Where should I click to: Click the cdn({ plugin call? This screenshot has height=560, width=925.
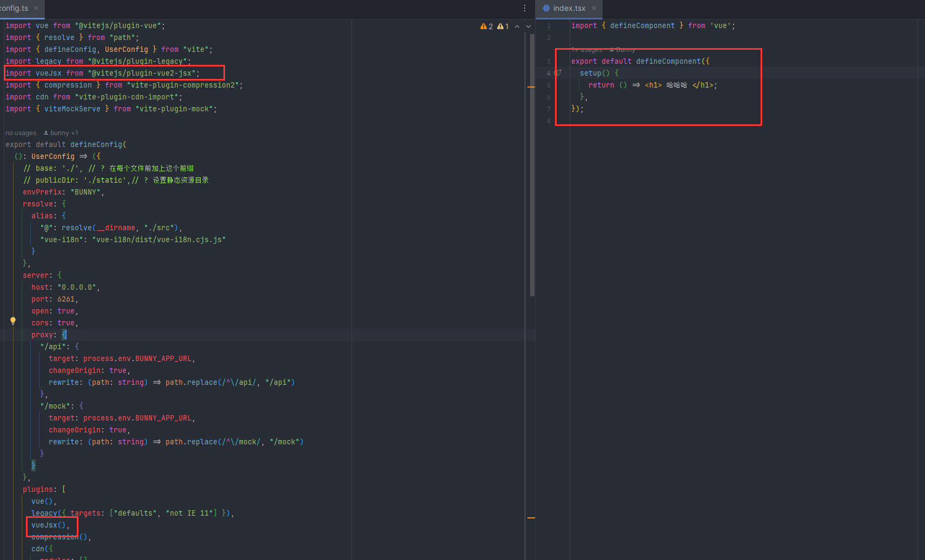tap(42, 549)
